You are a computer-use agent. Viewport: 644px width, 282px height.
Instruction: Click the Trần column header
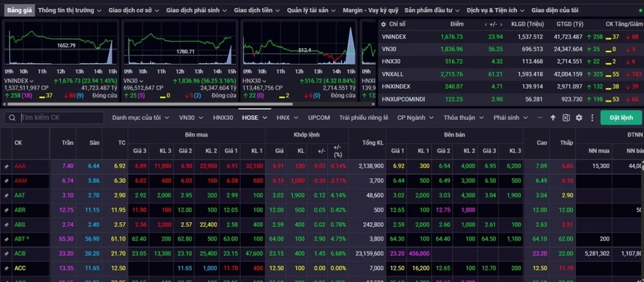67,143
